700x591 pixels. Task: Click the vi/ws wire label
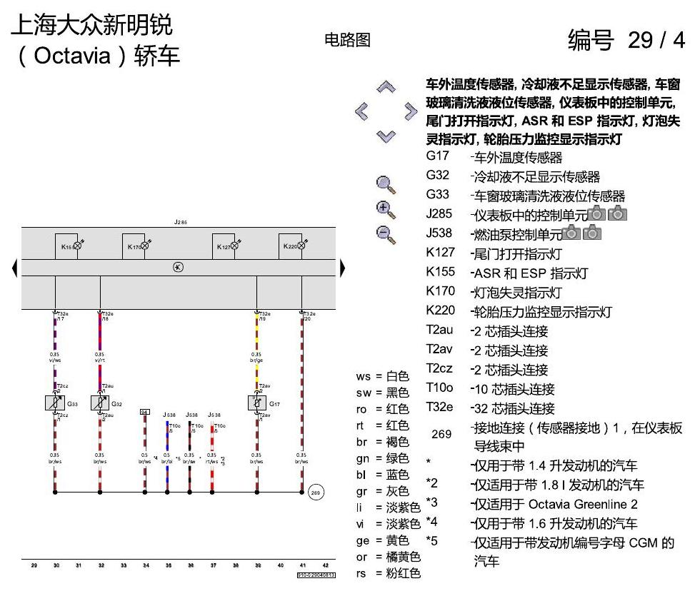click(x=55, y=360)
